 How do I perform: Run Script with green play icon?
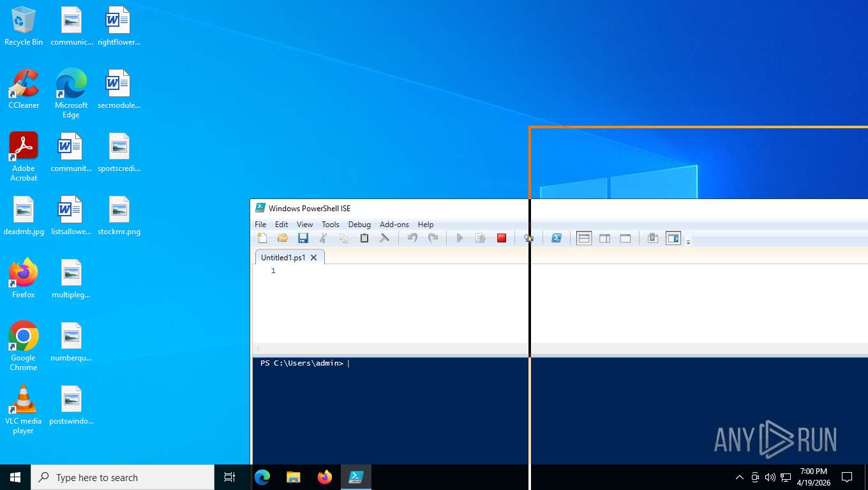(x=460, y=238)
